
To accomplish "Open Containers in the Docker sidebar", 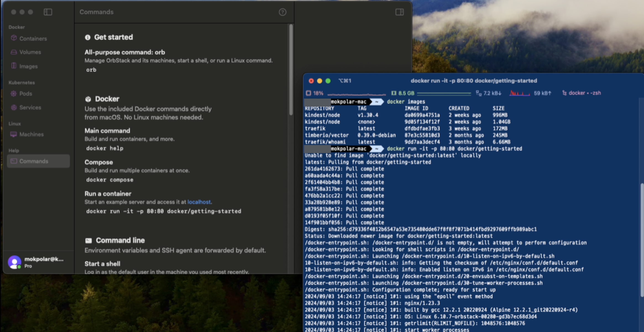I will pos(33,38).
